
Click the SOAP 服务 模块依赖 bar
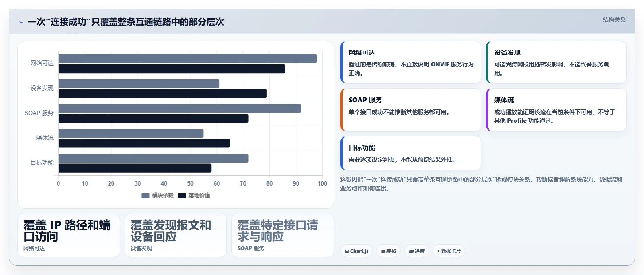point(180,108)
